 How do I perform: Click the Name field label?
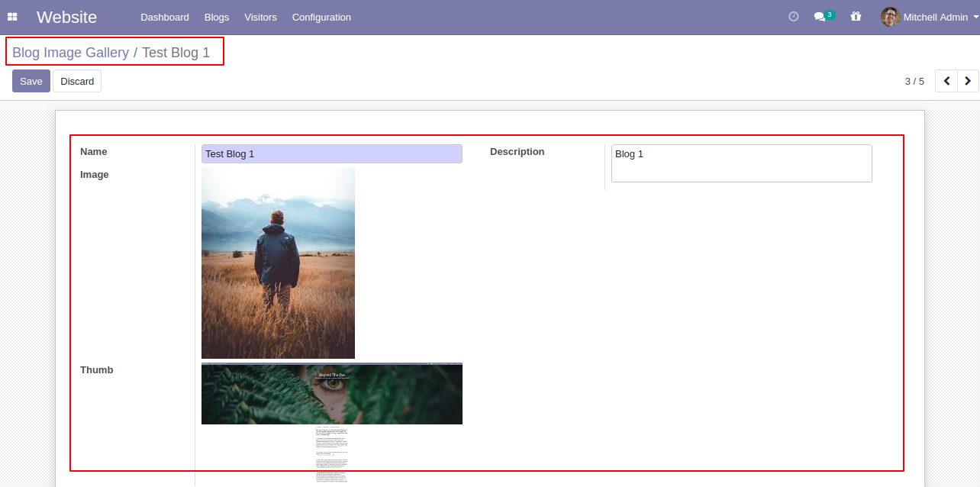click(x=94, y=152)
